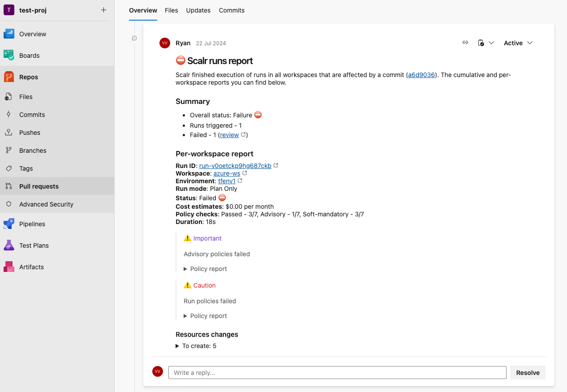Screen dimensions: 567x392
Task: Open Pull requests in sidebar
Action: (x=57, y=186)
